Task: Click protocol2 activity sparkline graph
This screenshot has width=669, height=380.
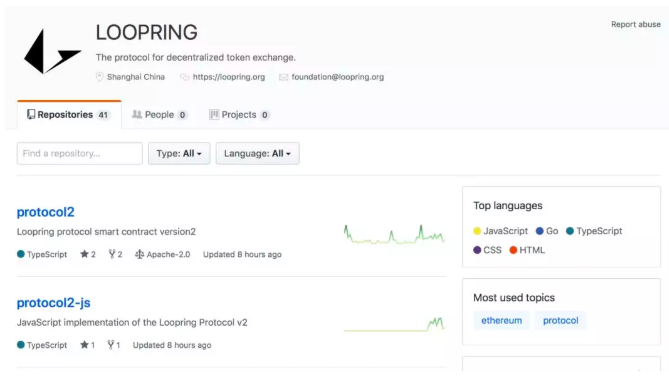Action: click(x=394, y=234)
